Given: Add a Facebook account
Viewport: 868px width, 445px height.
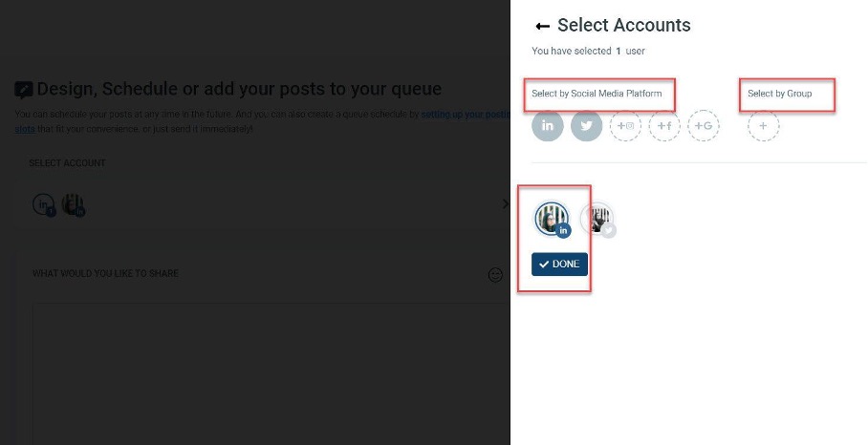Looking at the screenshot, I should pyautogui.click(x=663, y=125).
